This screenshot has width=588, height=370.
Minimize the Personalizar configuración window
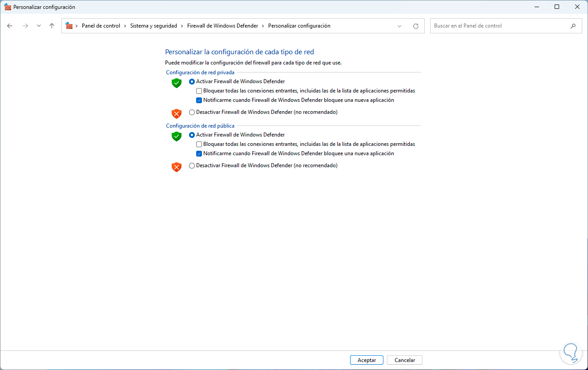(x=536, y=7)
